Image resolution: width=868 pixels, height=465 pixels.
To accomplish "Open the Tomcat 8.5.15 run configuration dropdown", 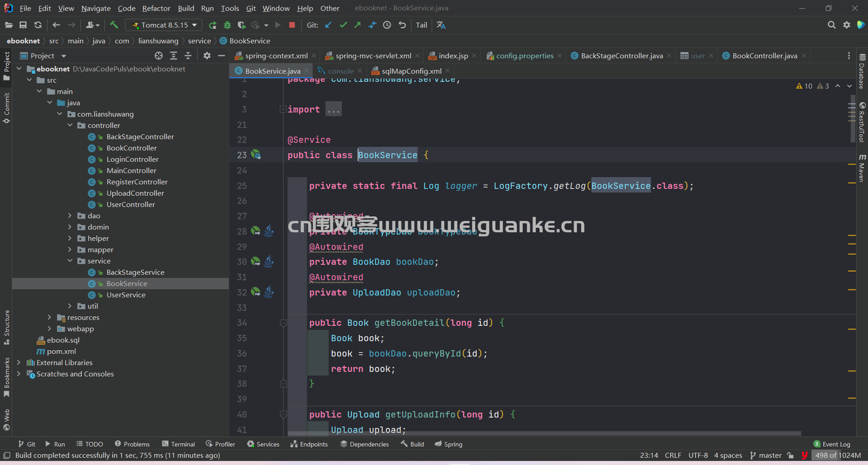I will click(x=165, y=25).
